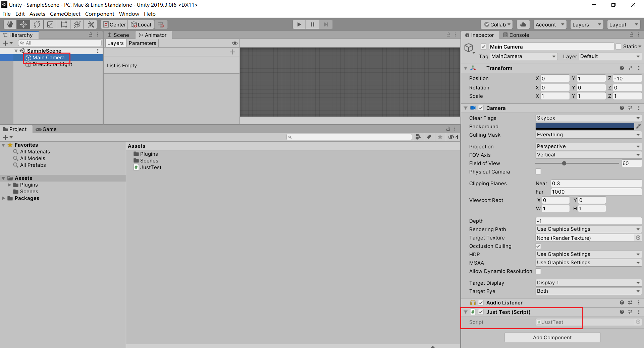Toggle Occlusion Culling checkbox
This screenshot has width=644, height=348.
tap(538, 246)
